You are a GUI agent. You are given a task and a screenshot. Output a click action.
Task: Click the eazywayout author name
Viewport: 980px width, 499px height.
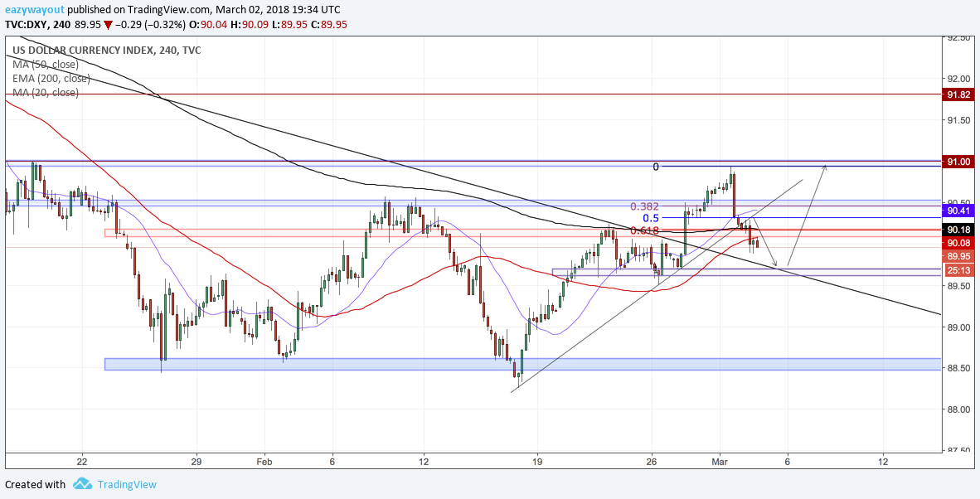34,10
